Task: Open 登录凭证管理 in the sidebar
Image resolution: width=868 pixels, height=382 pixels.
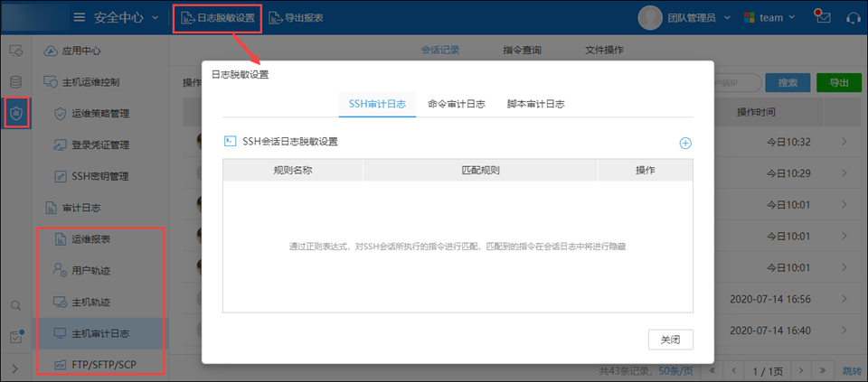Action: (92, 145)
